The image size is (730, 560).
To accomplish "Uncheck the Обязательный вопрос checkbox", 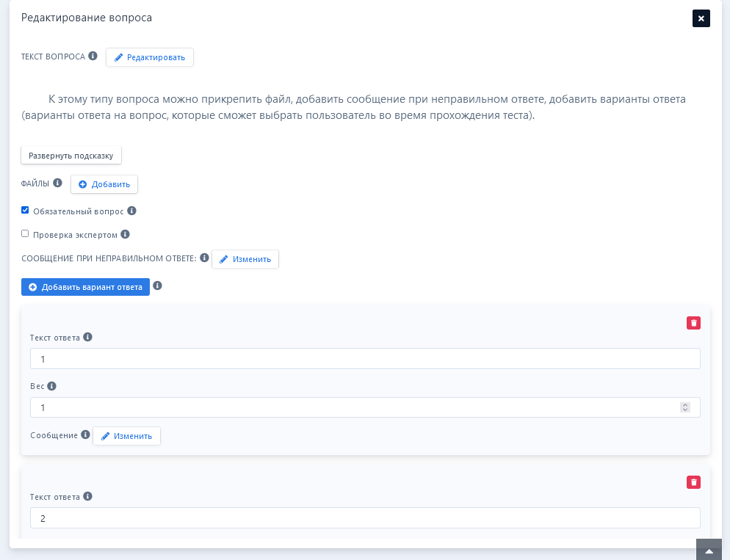I will point(25,210).
